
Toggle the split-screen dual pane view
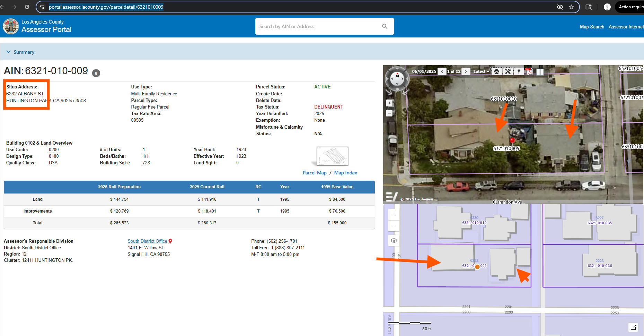(540, 72)
